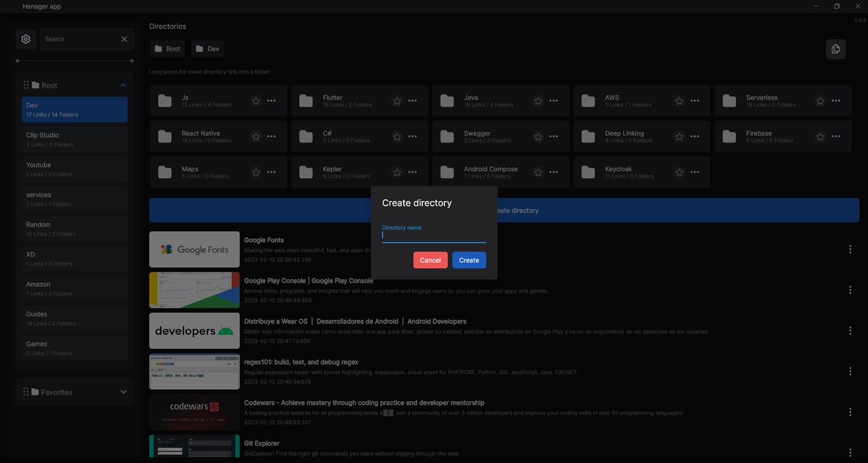Open services directory in sidebar
Image resolution: width=868 pixels, height=463 pixels.
(74, 199)
